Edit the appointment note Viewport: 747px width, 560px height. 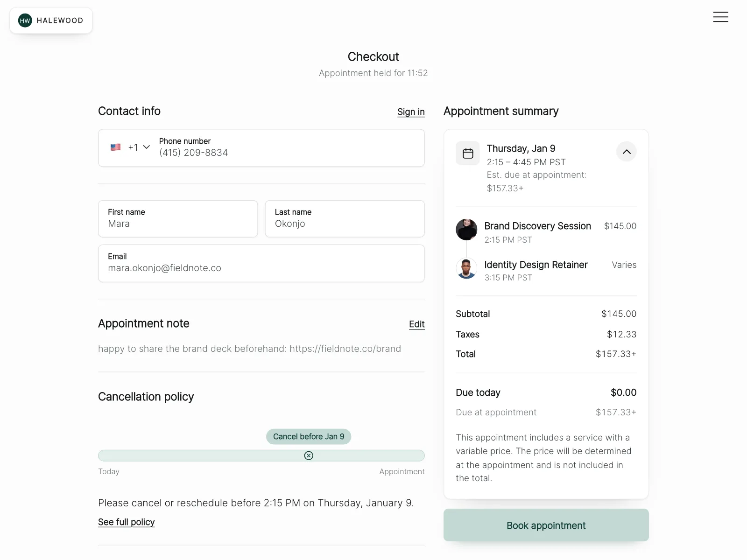[417, 324]
